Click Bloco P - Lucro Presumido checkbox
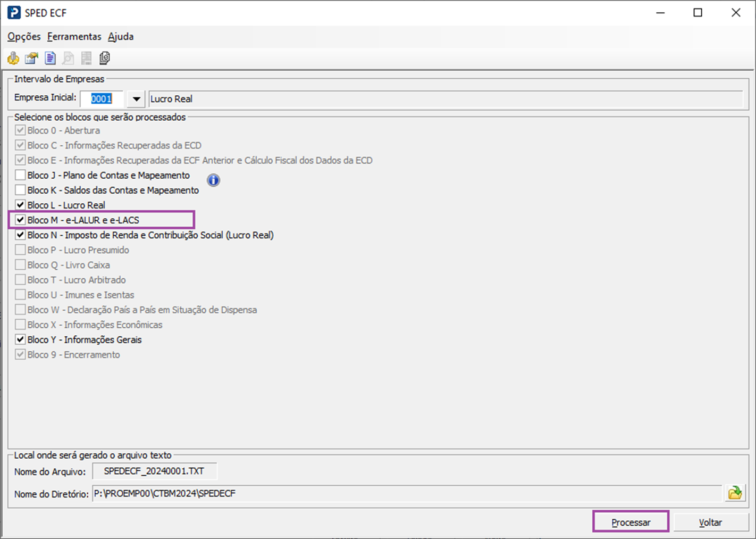The height and width of the screenshot is (539, 756). pos(20,250)
